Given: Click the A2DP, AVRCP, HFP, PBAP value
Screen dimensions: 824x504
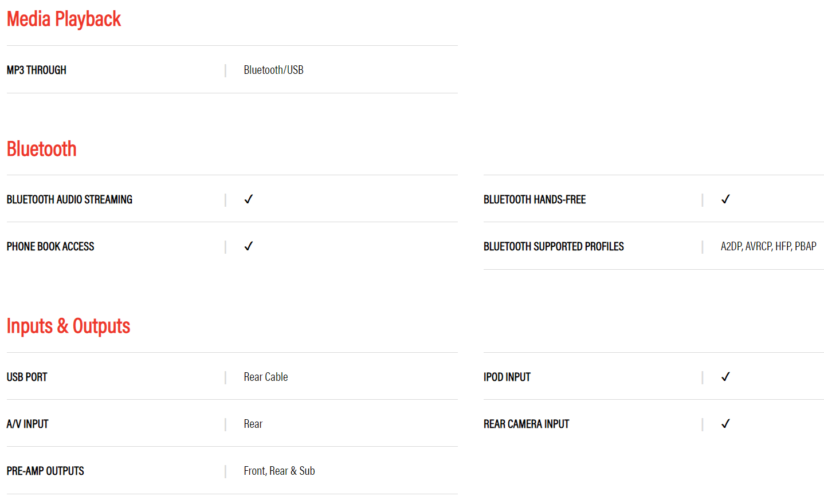Looking at the screenshot, I should tap(768, 246).
